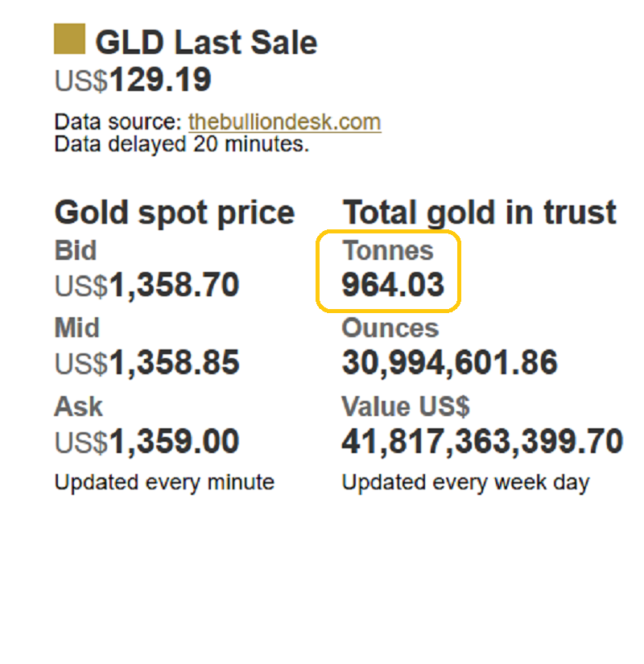Select the 41,817,363,399.70 value figure
This screenshot has height=664, width=644.
pos(482,442)
